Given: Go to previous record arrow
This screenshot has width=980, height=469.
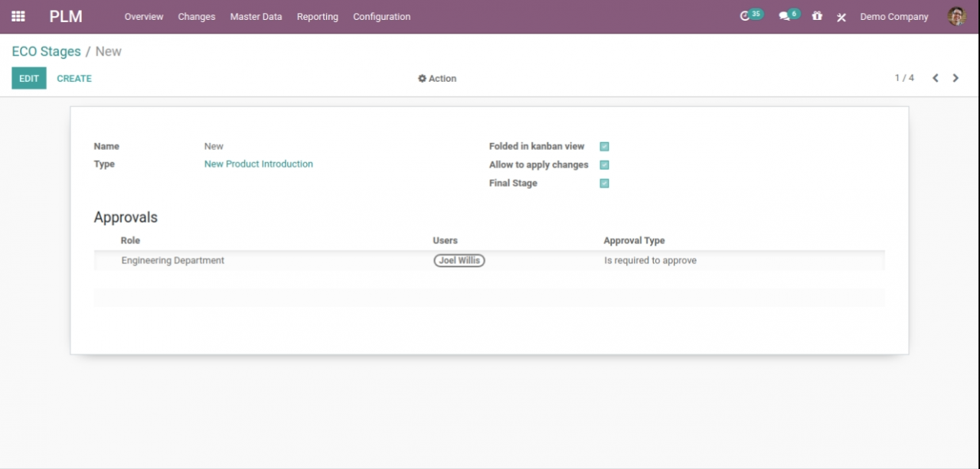Looking at the screenshot, I should (x=935, y=78).
